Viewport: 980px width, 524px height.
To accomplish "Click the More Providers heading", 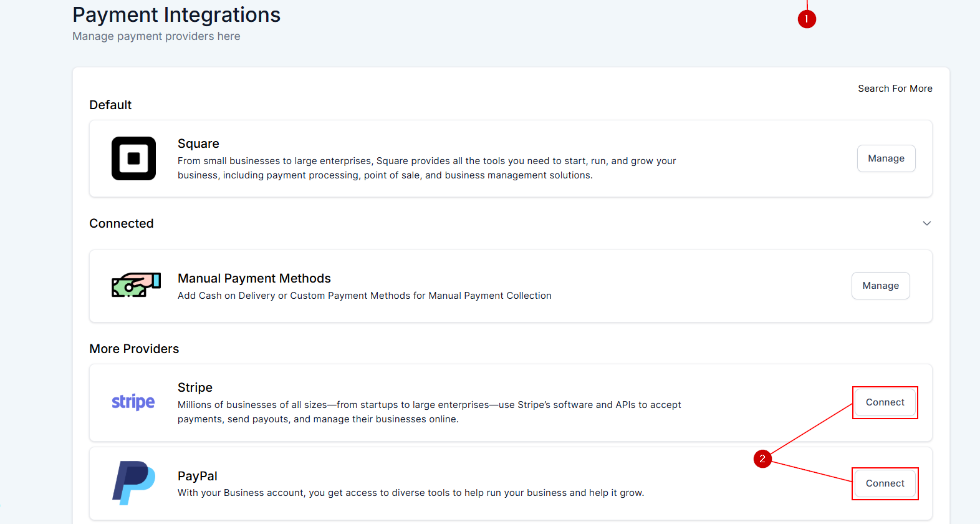I will pyautogui.click(x=134, y=349).
